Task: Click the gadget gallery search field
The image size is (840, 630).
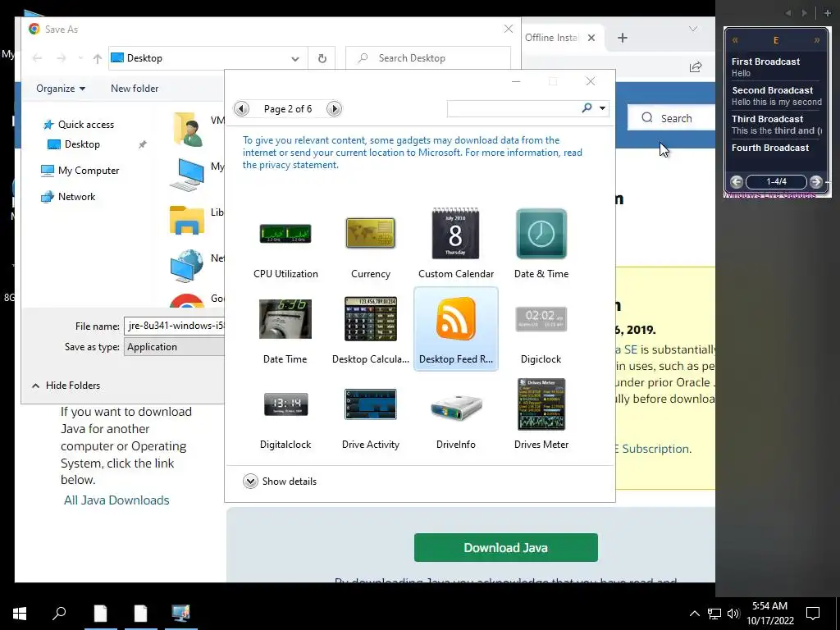Action: tap(514, 108)
